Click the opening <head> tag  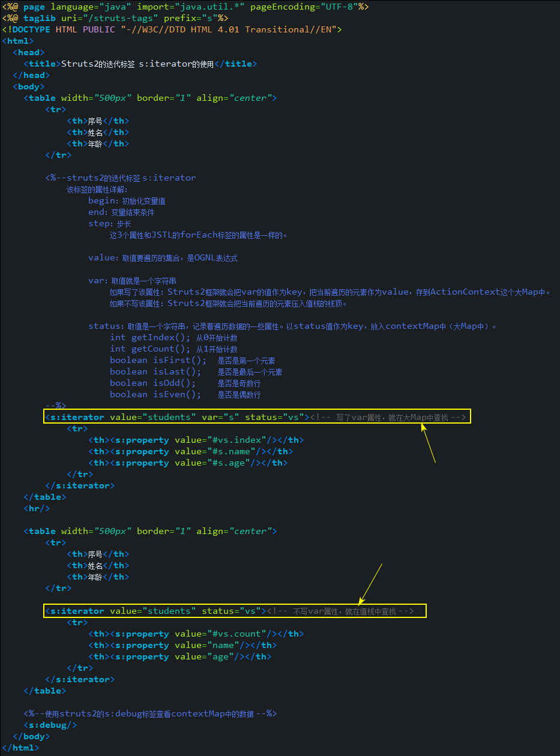click(29, 52)
